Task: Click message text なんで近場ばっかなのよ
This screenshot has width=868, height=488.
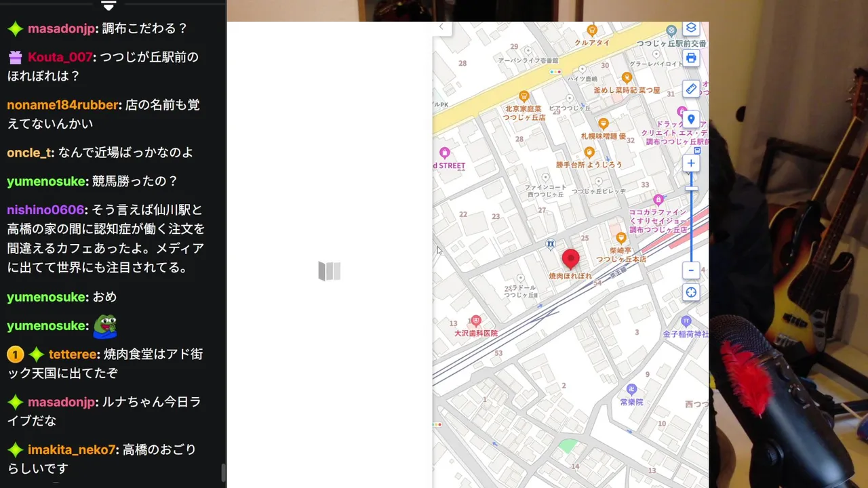Action: click(125, 152)
